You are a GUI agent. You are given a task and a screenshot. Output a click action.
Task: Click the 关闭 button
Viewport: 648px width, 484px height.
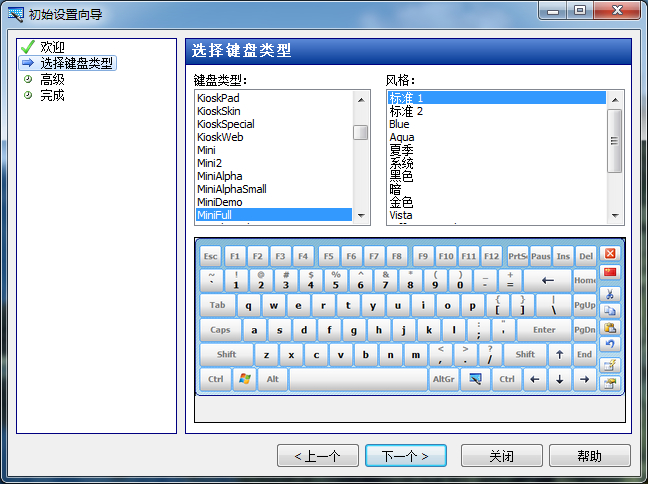tap(502, 456)
